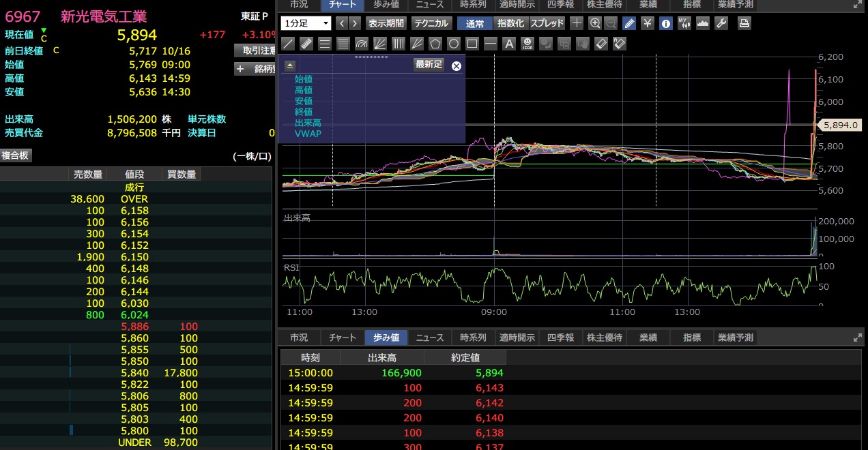This screenshot has height=450, width=868.
Task: Click the 出来高 column header in tick table
Action: (382, 357)
